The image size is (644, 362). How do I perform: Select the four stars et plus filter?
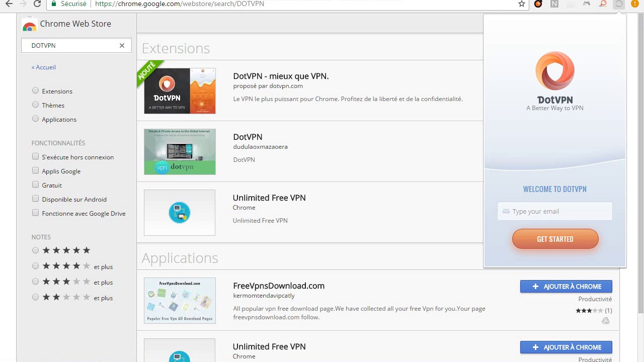pos(35,265)
